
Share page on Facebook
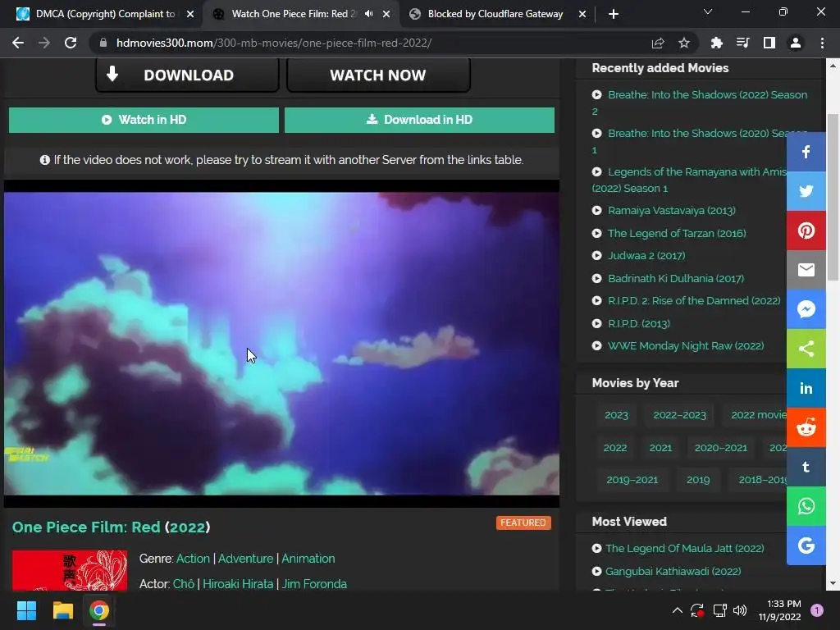pyautogui.click(x=806, y=152)
